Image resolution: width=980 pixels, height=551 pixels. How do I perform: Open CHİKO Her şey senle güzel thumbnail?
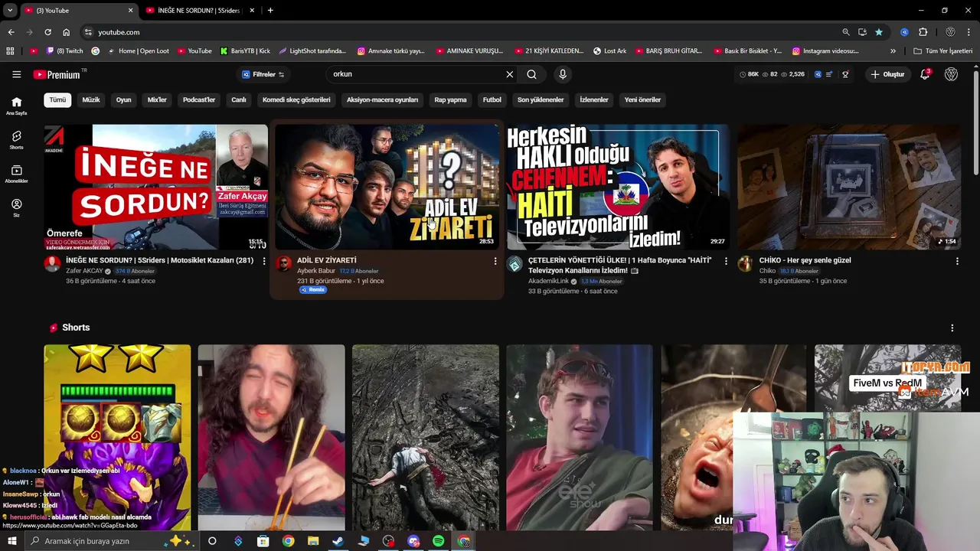click(849, 187)
